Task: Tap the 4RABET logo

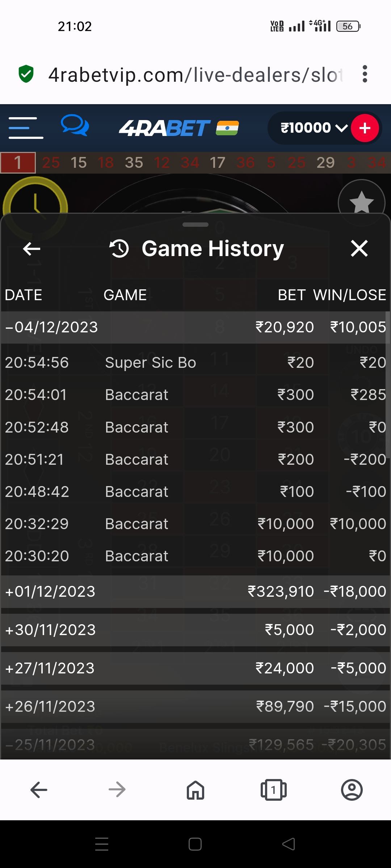Action: pos(165,128)
